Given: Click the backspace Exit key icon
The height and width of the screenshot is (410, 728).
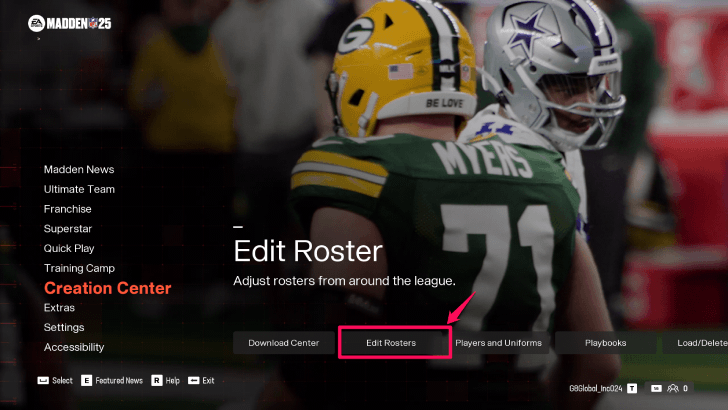Looking at the screenshot, I should (194, 380).
